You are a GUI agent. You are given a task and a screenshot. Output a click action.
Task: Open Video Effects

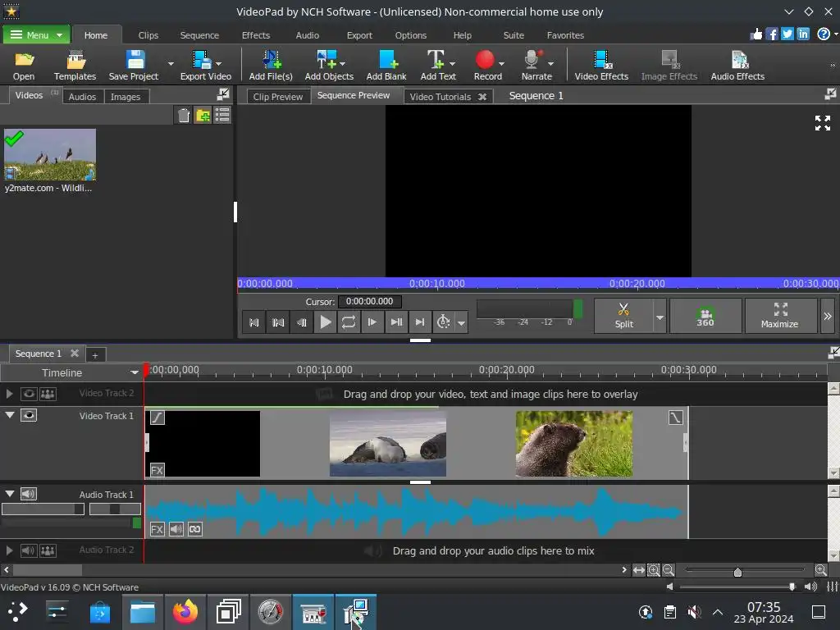coord(601,66)
